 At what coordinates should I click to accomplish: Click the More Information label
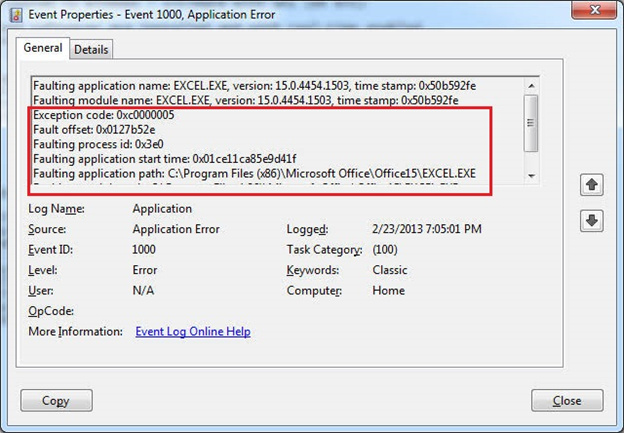tap(75, 332)
